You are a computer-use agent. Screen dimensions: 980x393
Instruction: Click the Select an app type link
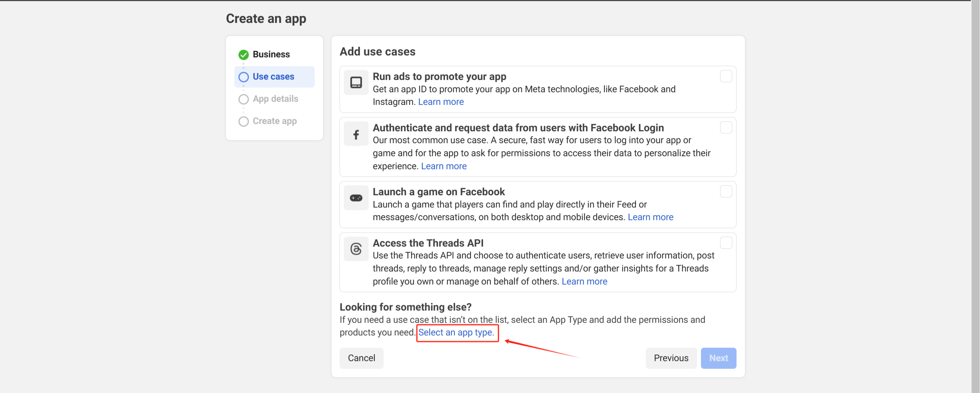(x=456, y=332)
